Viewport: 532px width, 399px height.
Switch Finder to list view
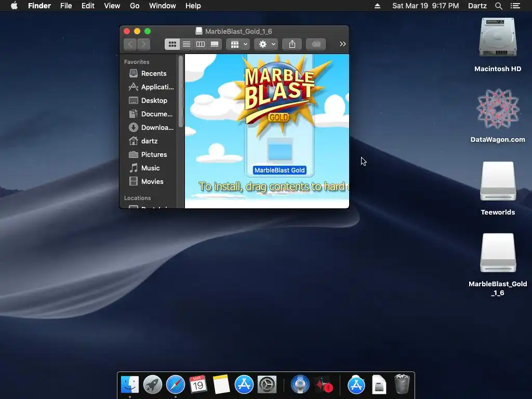(187, 44)
